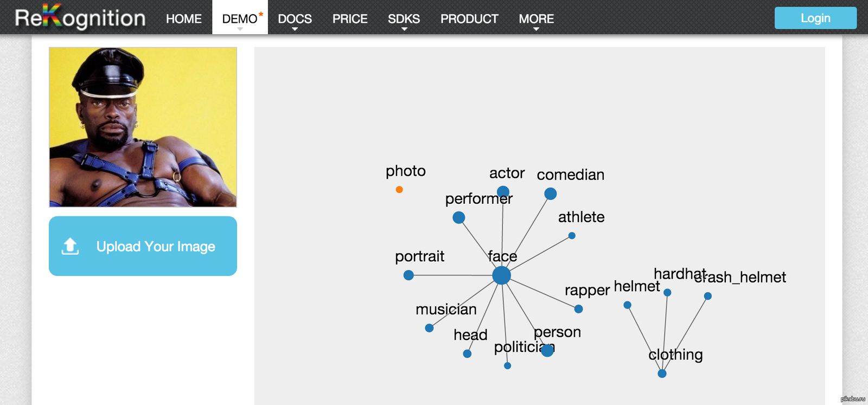Open the DOCS dropdown menu
868x405 pixels.
(295, 19)
